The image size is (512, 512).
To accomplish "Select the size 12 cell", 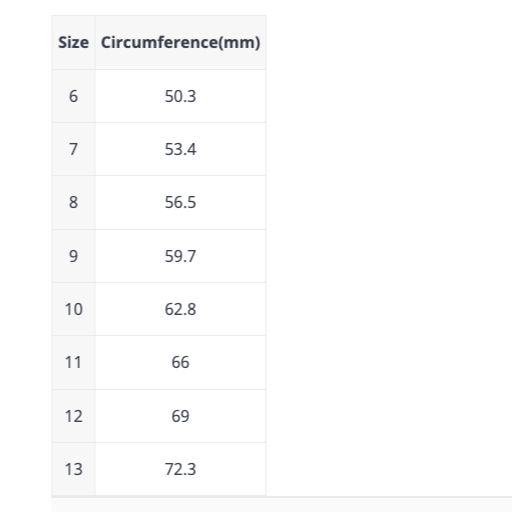I will (x=73, y=416).
